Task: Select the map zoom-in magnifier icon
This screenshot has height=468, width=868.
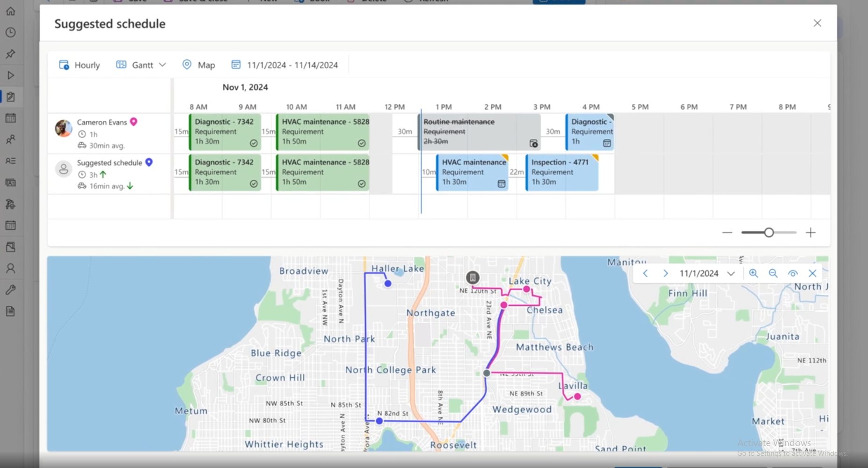Action: click(x=753, y=273)
